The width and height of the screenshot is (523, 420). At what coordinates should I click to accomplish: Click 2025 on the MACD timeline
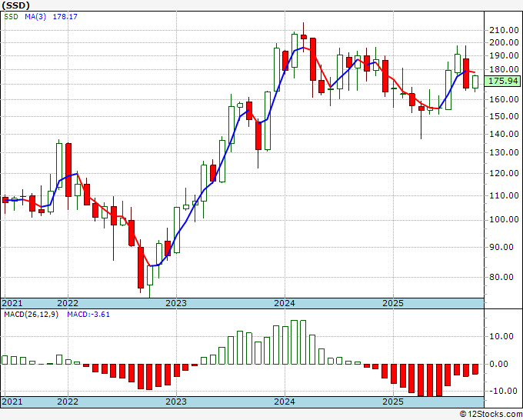point(393,402)
